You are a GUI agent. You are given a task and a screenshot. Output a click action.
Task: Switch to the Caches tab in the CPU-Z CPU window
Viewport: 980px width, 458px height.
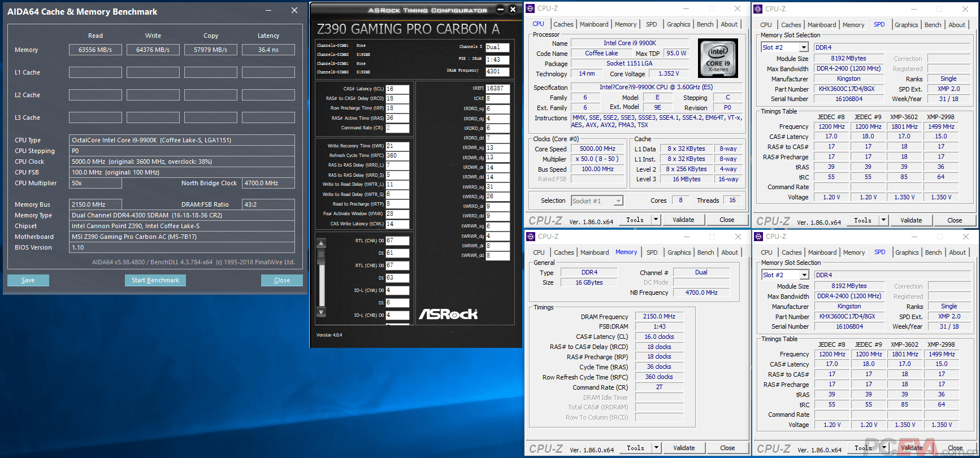[563, 24]
